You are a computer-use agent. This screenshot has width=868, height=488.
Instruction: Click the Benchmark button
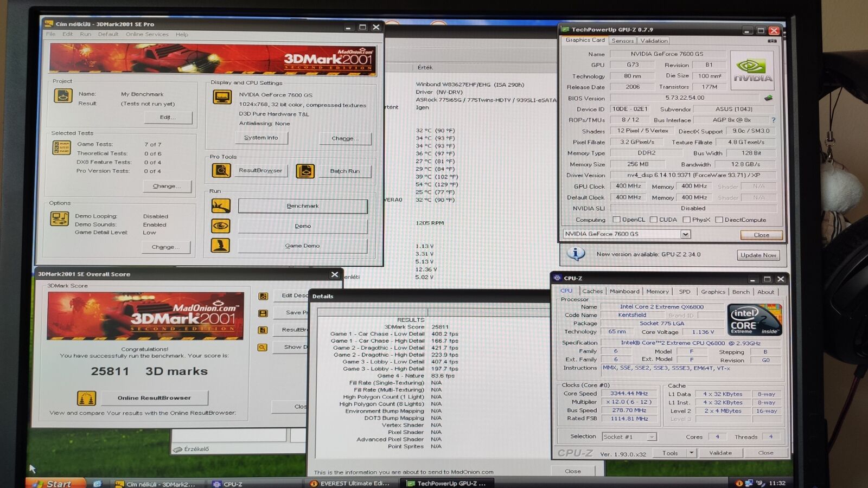303,206
